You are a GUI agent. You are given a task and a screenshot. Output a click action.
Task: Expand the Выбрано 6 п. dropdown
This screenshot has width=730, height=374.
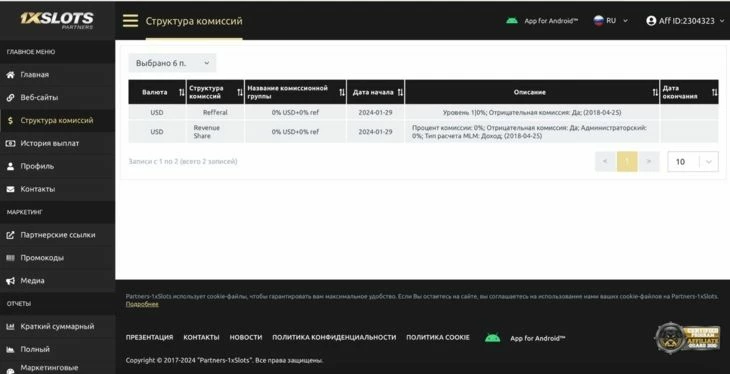(172, 63)
